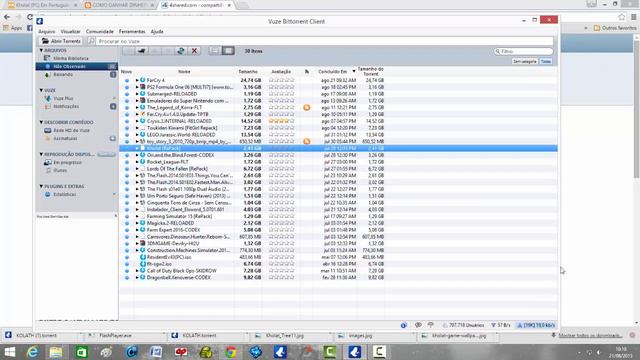The height and width of the screenshot is (360, 640).
Task: Click the Abrir Torrent button
Action: tap(61, 41)
